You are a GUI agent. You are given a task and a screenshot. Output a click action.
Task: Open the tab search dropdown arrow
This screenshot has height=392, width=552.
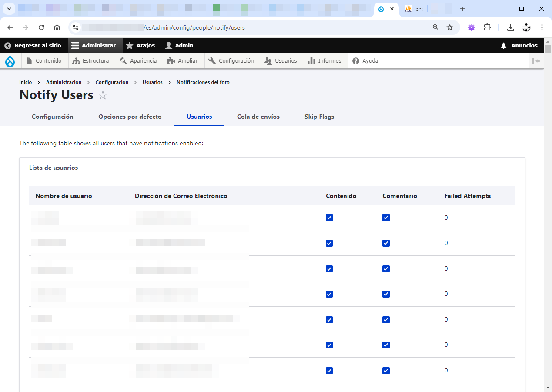(x=9, y=9)
